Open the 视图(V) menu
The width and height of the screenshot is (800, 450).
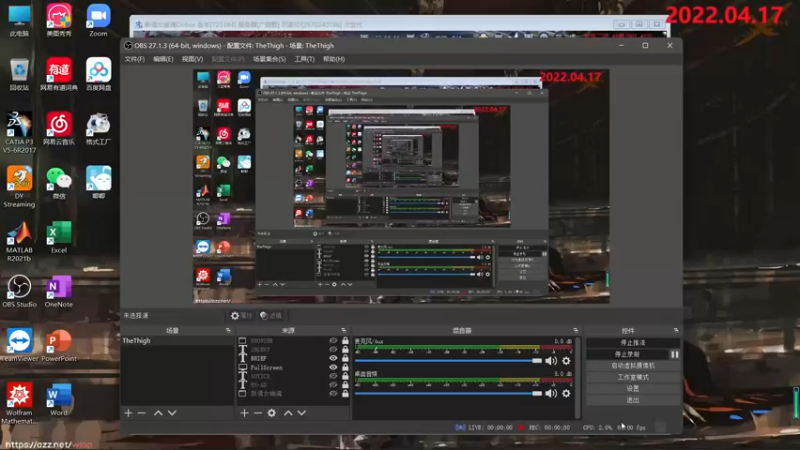(x=192, y=59)
